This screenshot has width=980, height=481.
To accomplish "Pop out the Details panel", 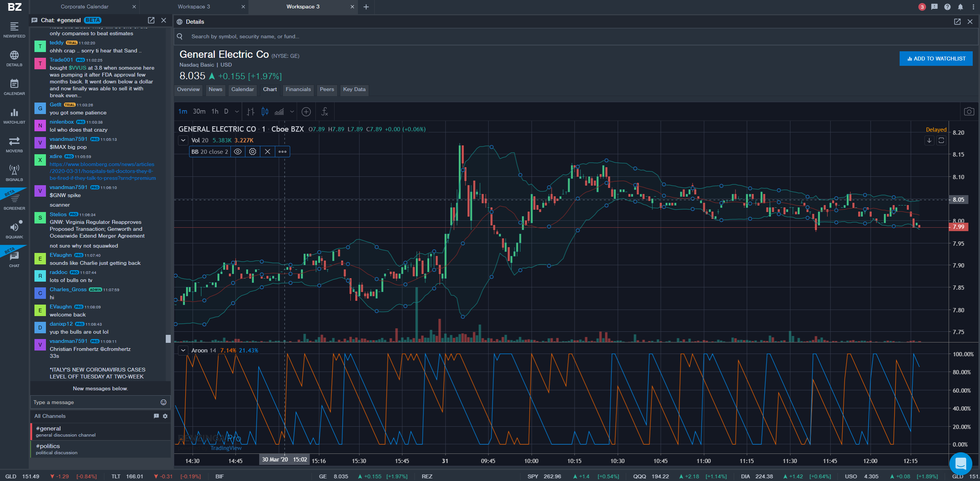I will click(957, 22).
